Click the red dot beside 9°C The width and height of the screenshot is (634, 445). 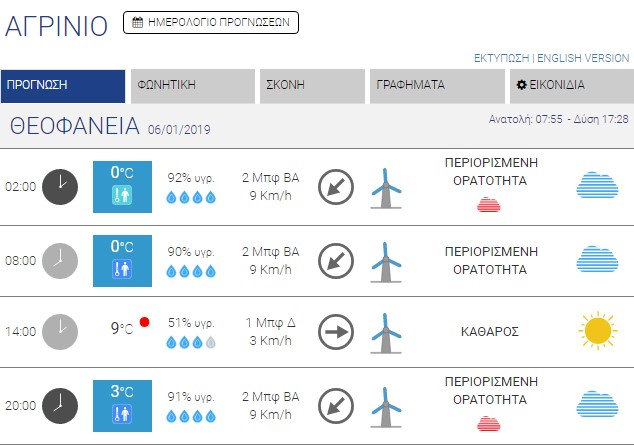144,322
